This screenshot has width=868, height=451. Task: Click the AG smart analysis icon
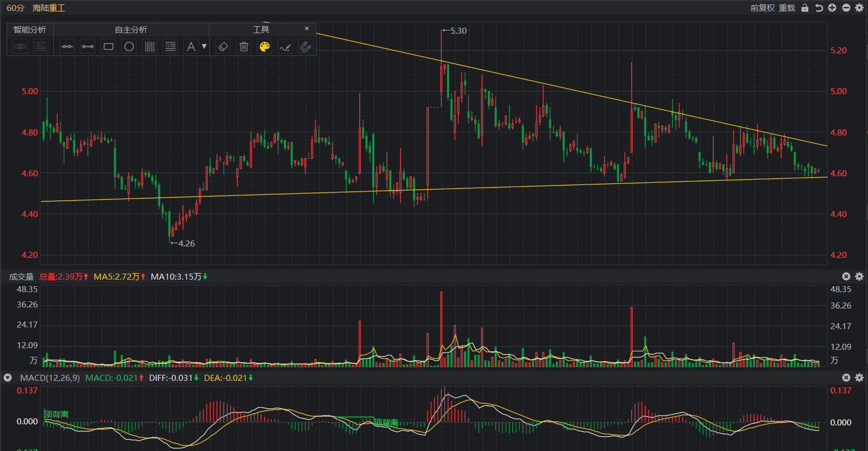(41, 47)
